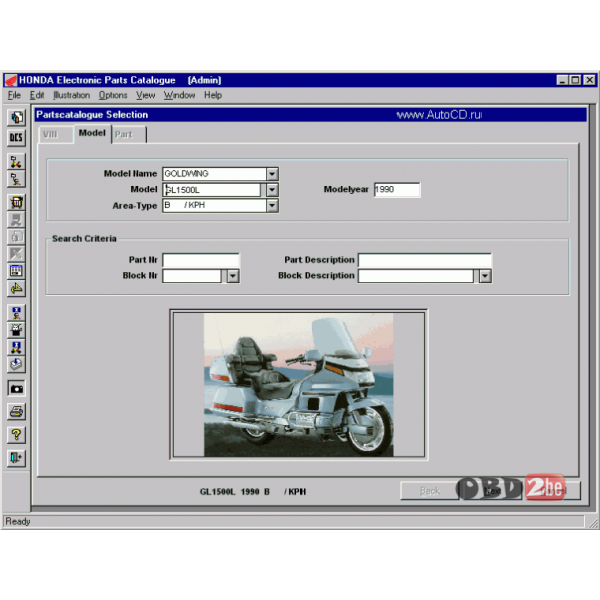Click the B / KPH Area-Type field

click(x=214, y=205)
